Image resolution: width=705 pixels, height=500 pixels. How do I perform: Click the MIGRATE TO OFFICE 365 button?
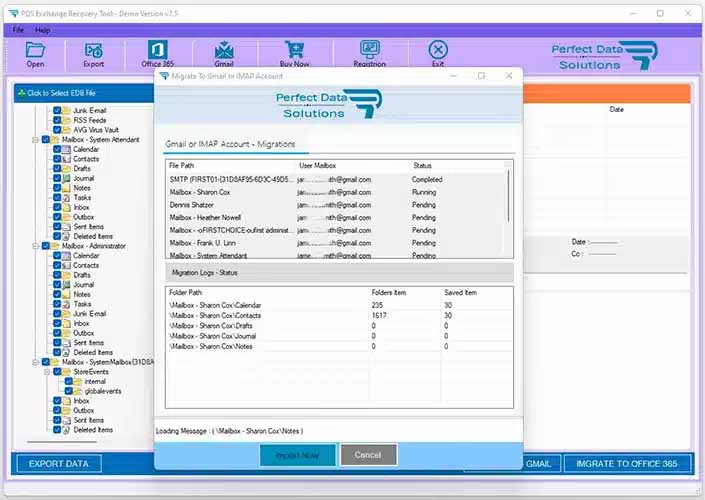click(627, 464)
